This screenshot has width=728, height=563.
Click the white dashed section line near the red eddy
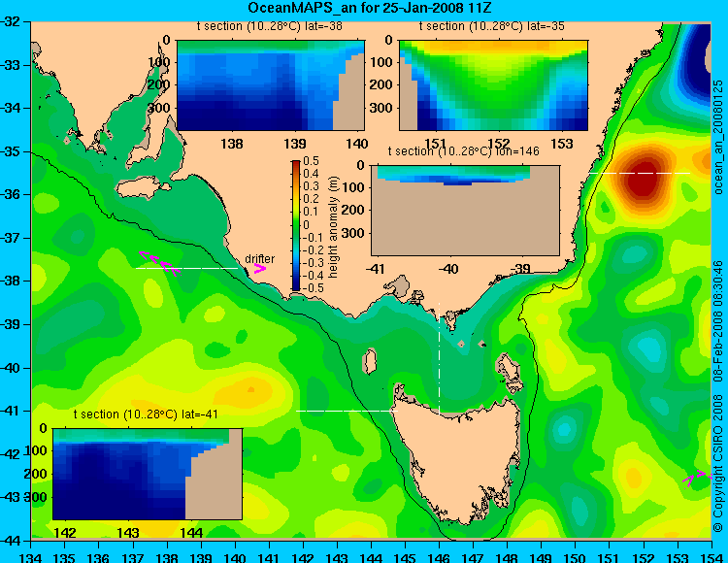coord(640,173)
